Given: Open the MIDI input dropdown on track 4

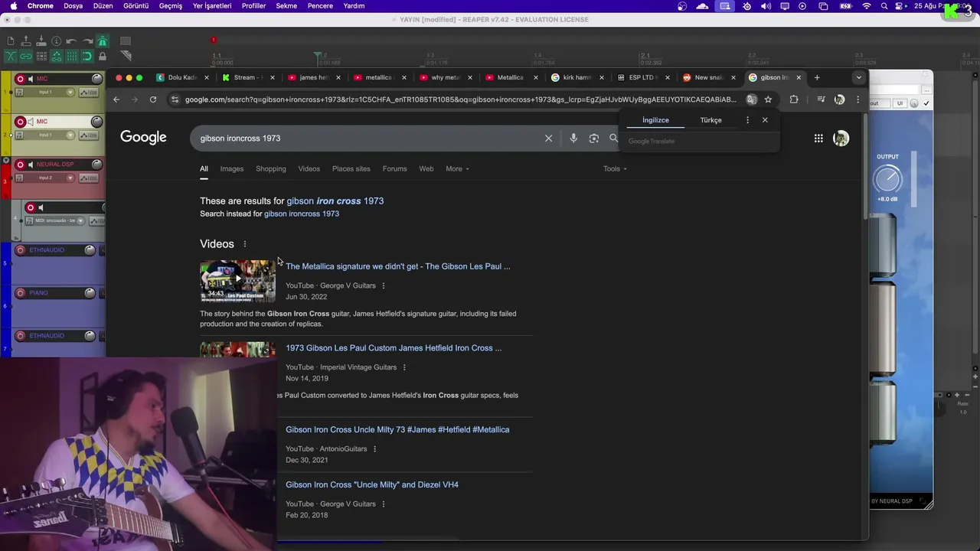Looking at the screenshot, I should 82,220.
